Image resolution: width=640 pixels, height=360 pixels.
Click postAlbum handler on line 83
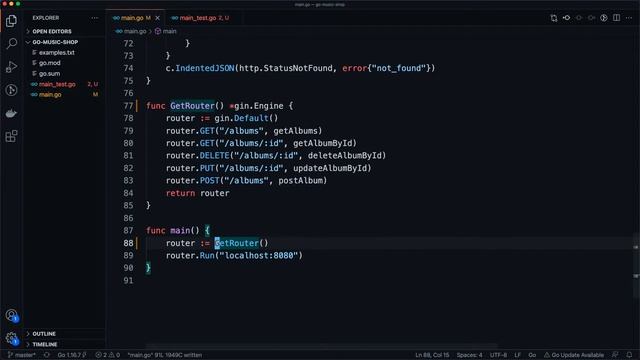[300, 180]
